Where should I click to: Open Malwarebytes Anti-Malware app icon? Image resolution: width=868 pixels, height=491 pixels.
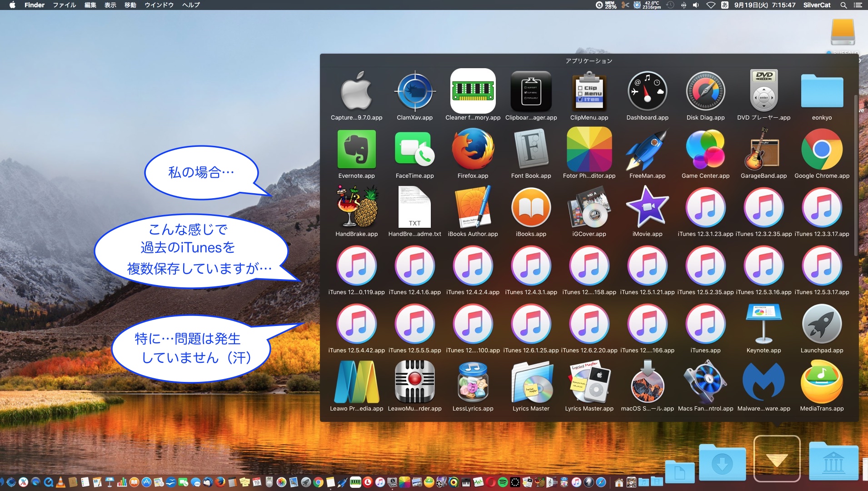click(763, 382)
